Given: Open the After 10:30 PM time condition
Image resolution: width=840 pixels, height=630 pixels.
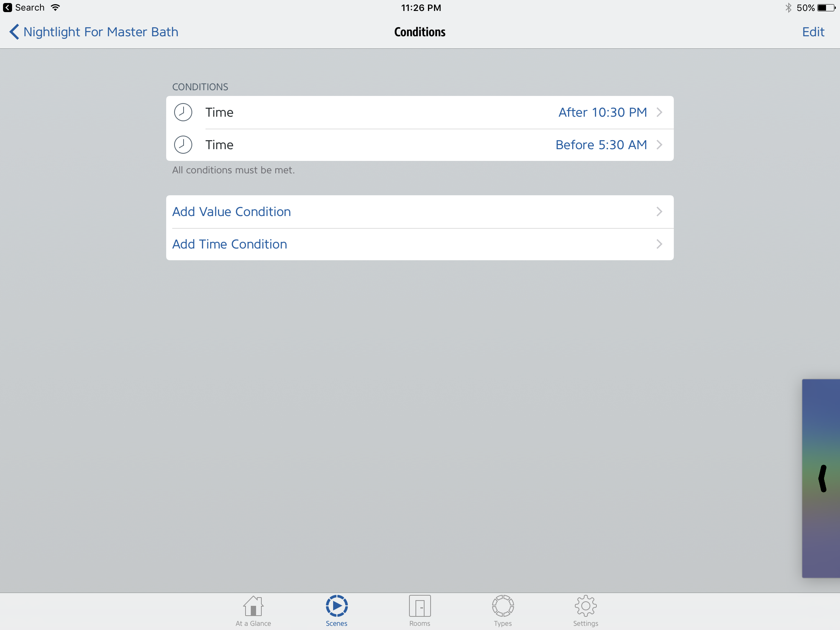Looking at the screenshot, I should (x=420, y=113).
